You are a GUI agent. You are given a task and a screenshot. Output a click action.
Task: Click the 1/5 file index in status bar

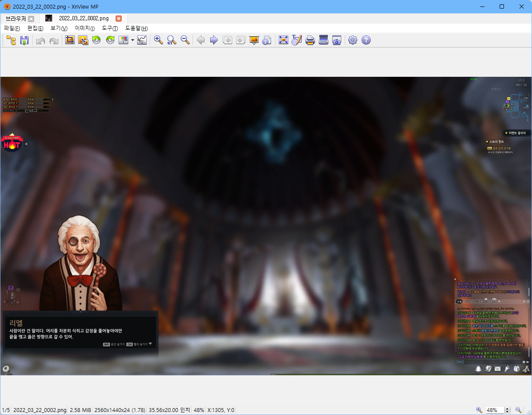[x=6, y=410]
